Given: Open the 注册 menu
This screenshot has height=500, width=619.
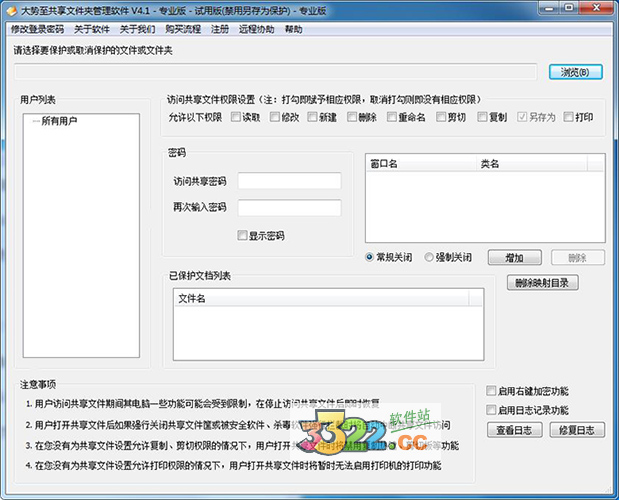Looking at the screenshot, I should (220, 29).
